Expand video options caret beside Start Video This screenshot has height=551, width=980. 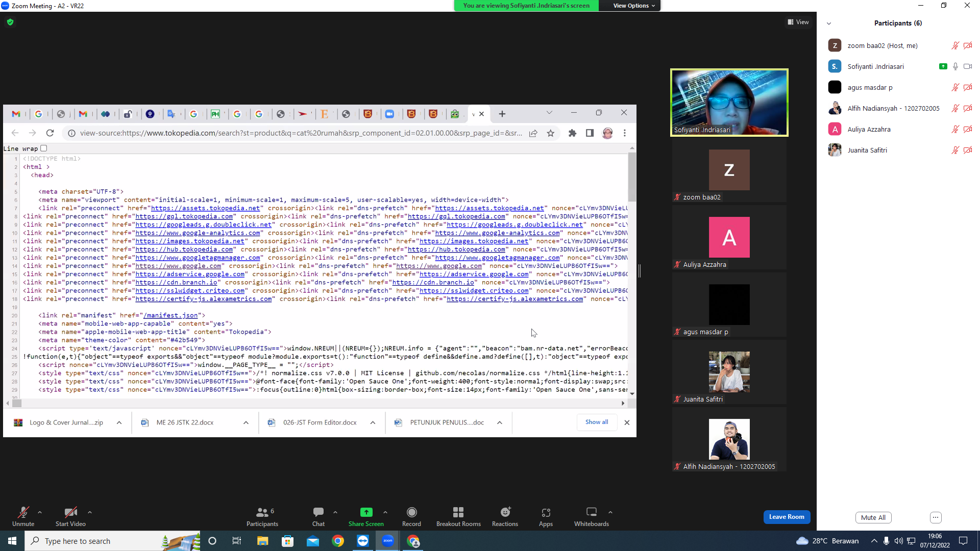point(90,512)
